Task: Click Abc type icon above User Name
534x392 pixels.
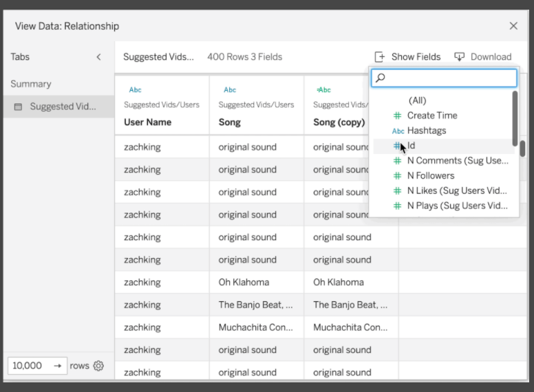Action: pos(135,90)
